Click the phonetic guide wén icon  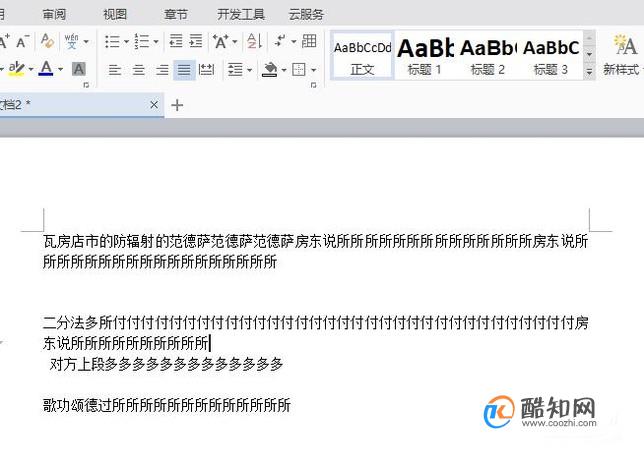coord(71,41)
